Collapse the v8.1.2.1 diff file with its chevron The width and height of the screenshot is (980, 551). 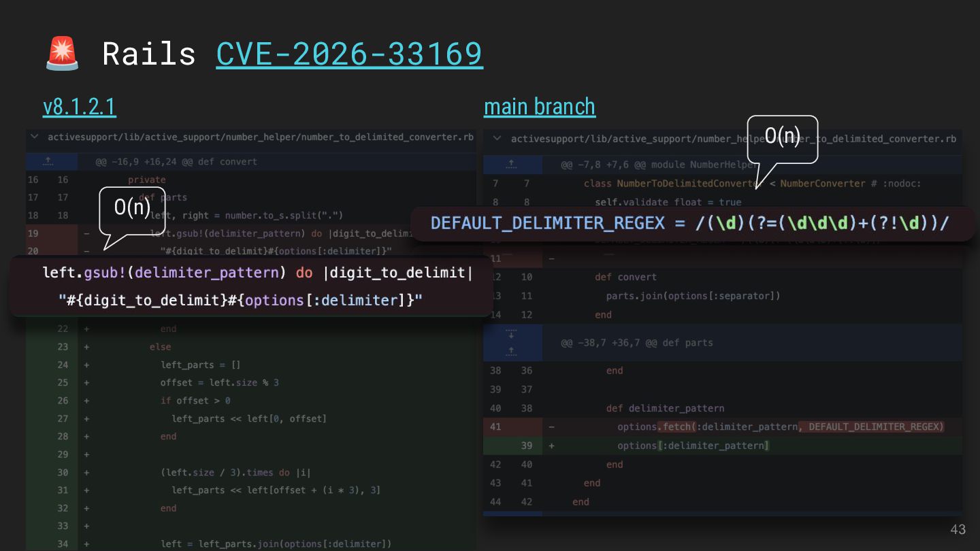pos(34,137)
